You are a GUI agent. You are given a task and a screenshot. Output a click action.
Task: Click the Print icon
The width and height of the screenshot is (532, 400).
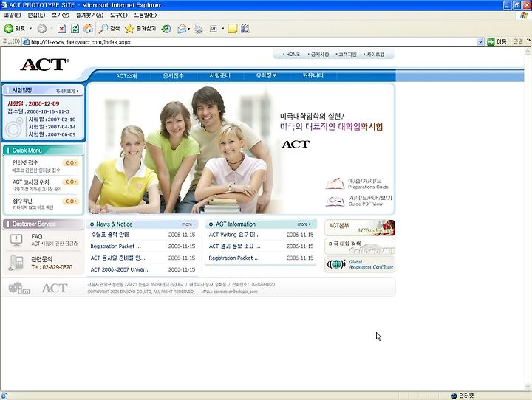(198, 29)
